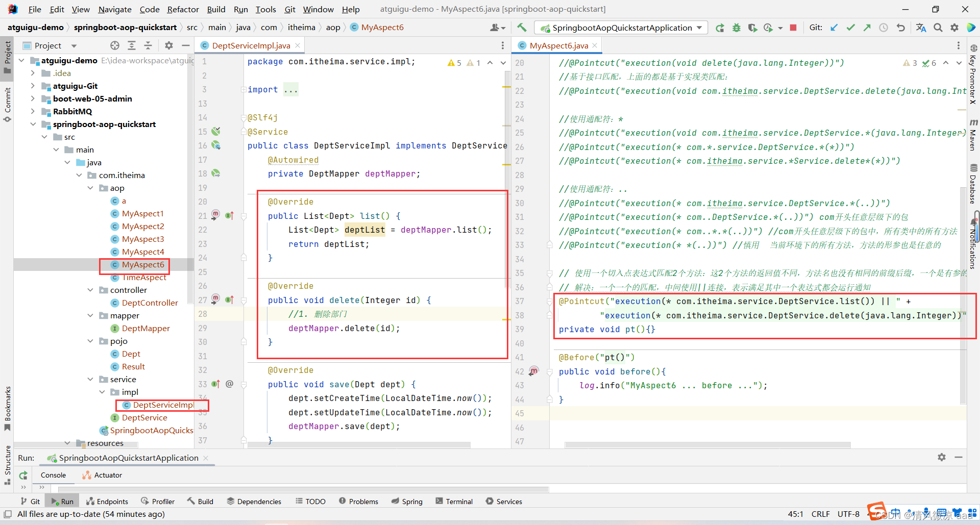980x525 pixels.
Task: Open Search Everywhere magnifier icon
Action: coord(938,28)
